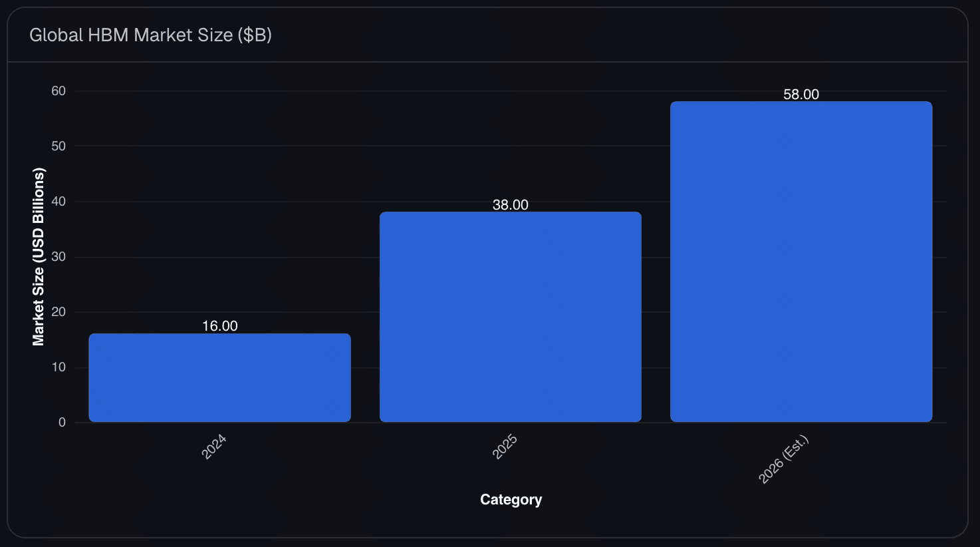
Task: Select the chart title Global HBM Market Size ($B)
Action: point(151,35)
